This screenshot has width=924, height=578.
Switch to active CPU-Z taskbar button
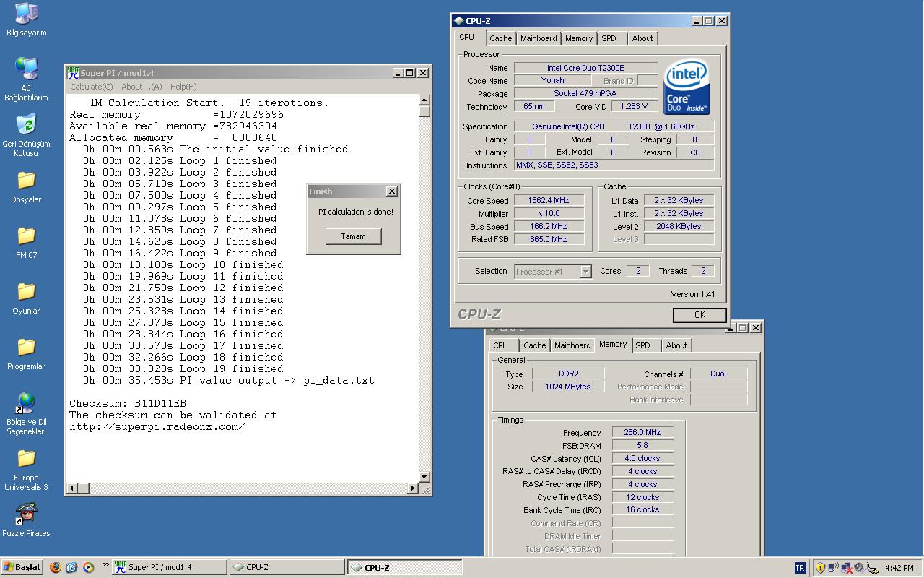pyautogui.click(x=404, y=567)
